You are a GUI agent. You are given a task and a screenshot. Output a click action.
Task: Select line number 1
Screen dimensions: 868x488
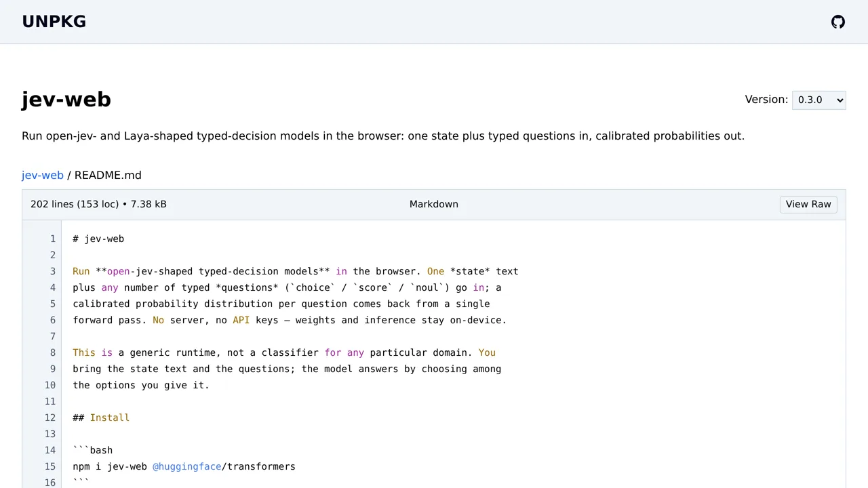[x=52, y=239]
